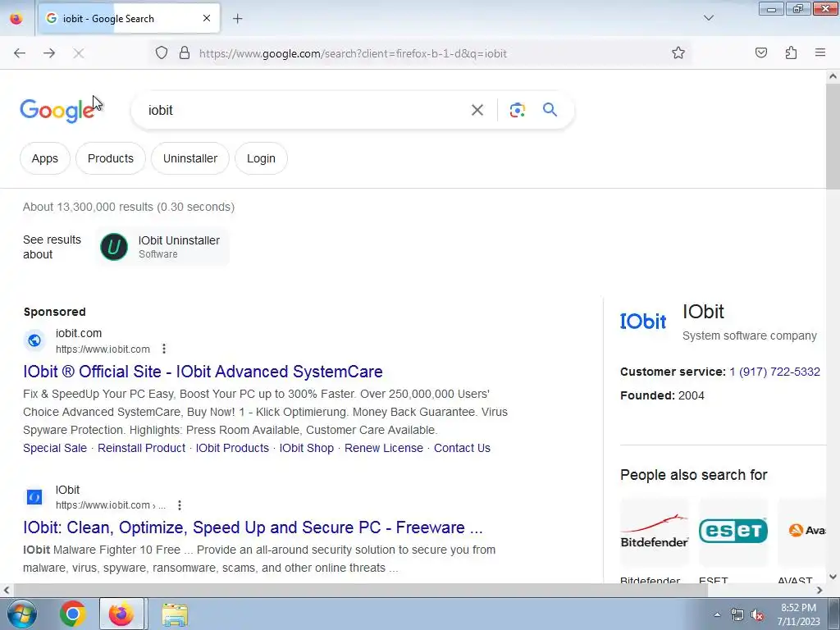This screenshot has width=840, height=630.
Task: Show hidden tray icons arrow
Action: (x=717, y=614)
